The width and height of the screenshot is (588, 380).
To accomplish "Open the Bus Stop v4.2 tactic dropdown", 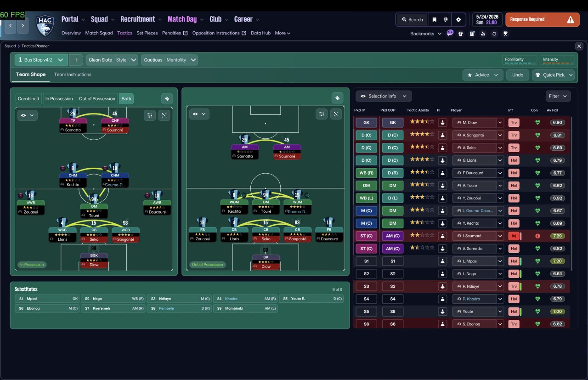I will click(41, 60).
